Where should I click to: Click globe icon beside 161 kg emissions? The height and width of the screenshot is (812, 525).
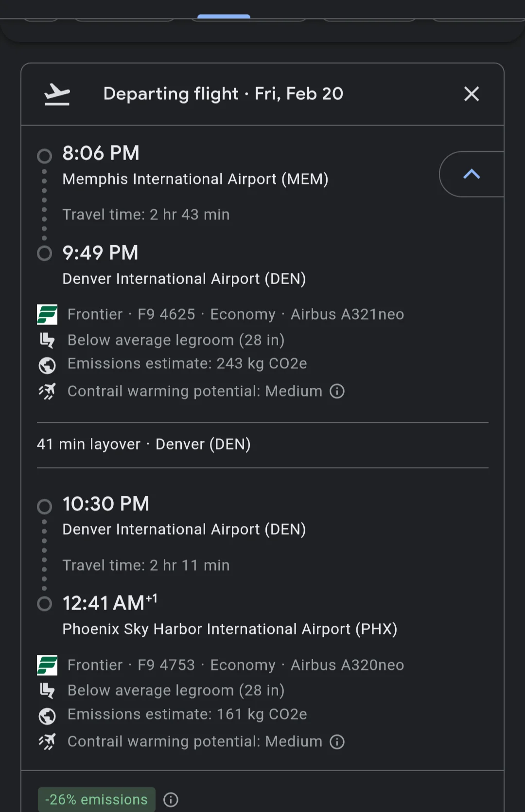pos(47,716)
